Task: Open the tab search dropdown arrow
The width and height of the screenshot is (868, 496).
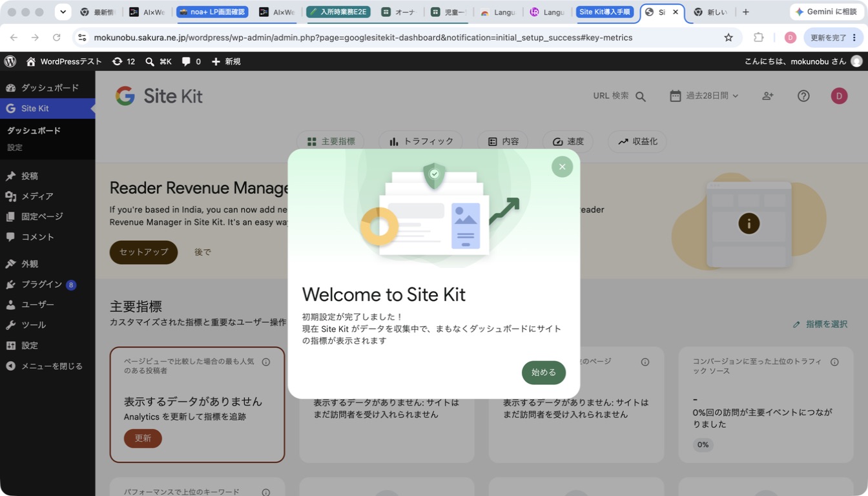Action: click(x=63, y=12)
